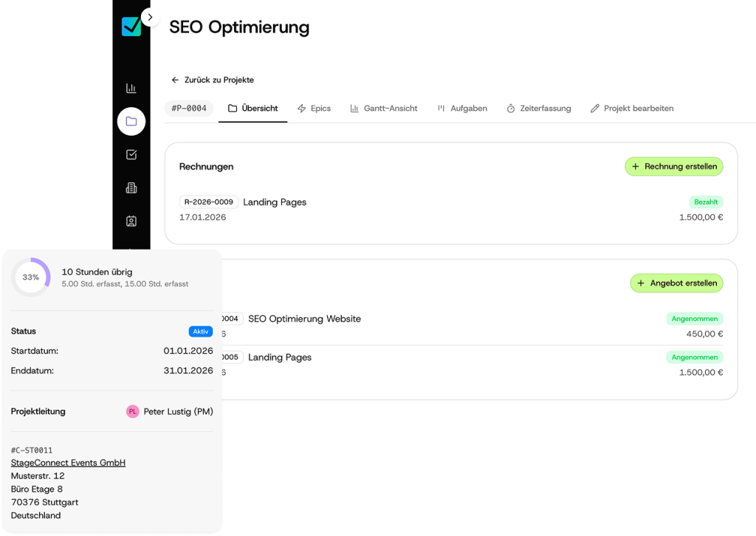The image size is (756, 536).
Task: Open invoice R-2026-0009 Landing Pages
Action: click(274, 202)
